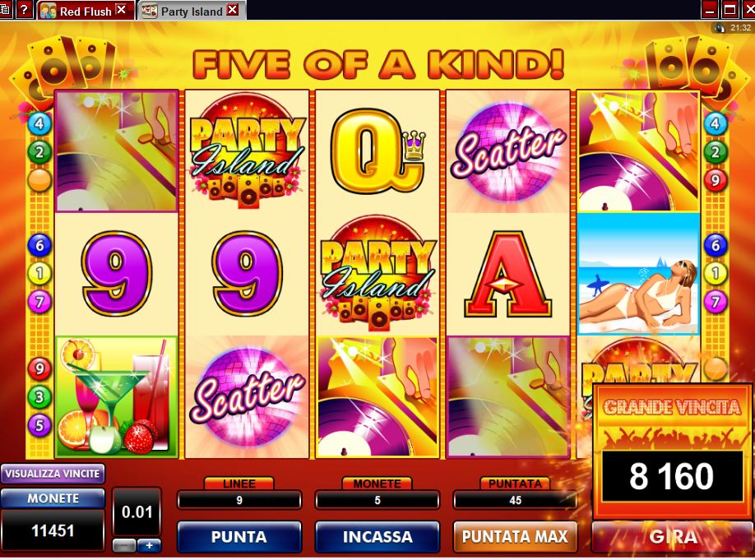Spin the reels with Gira button
Viewport: 755px width, 560px height.
click(673, 536)
